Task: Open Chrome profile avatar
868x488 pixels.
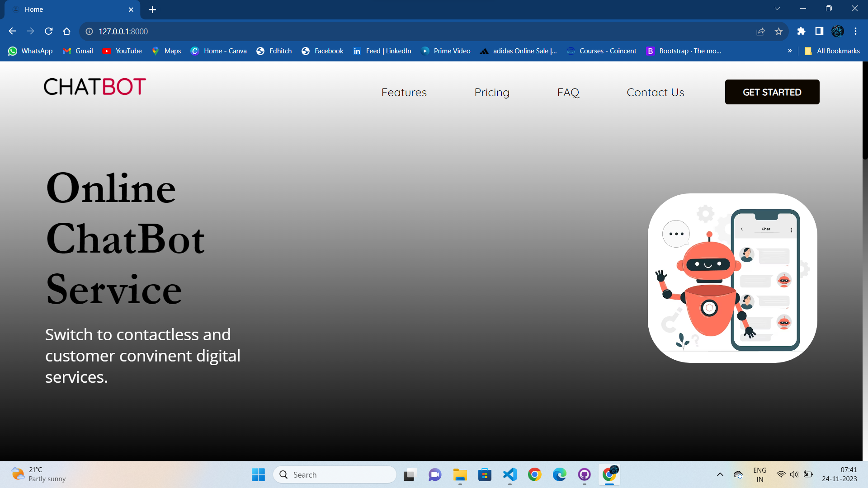Action: coord(837,31)
